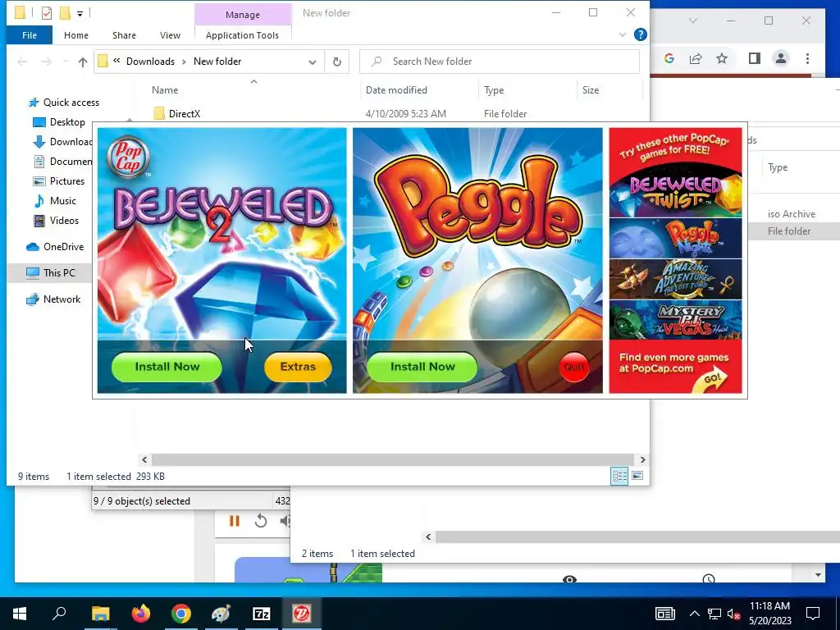Open OneDrive in the navigation pane
This screenshot has width=840, height=630.
click(x=55, y=247)
